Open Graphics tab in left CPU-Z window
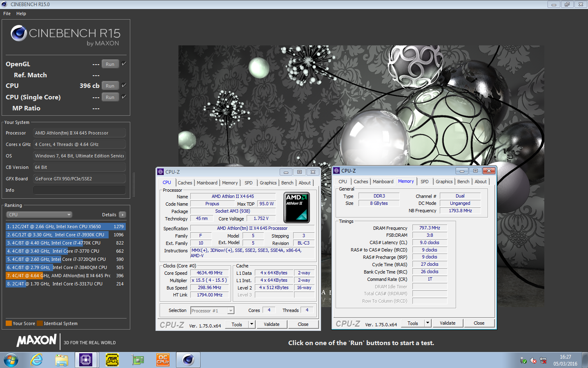Image resolution: width=588 pixels, height=368 pixels. pos(268,183)
